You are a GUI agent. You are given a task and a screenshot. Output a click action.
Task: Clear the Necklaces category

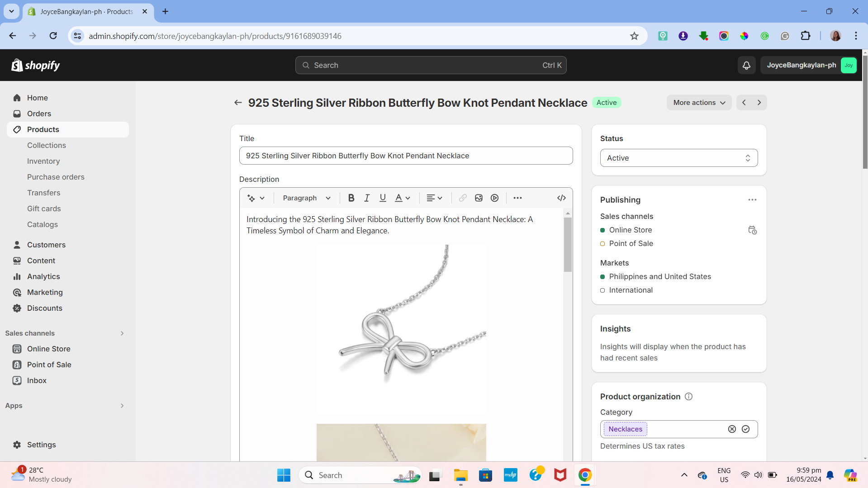point(732,429)
